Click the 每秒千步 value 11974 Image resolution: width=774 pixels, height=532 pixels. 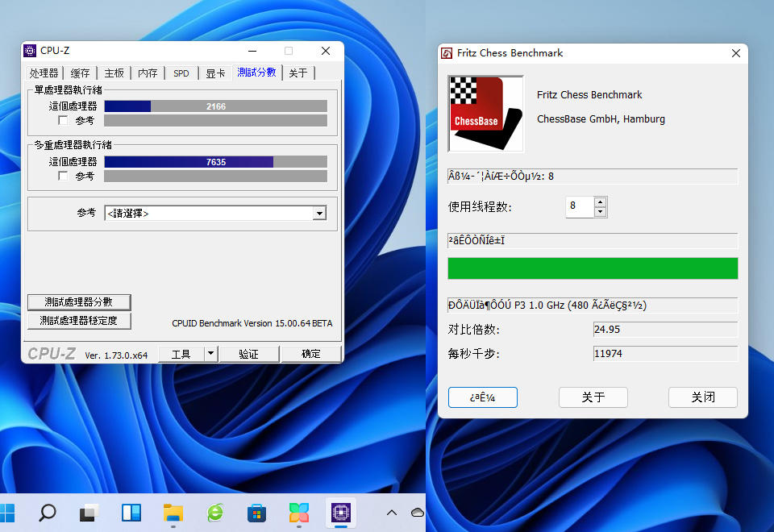click(x=665, y=353)
